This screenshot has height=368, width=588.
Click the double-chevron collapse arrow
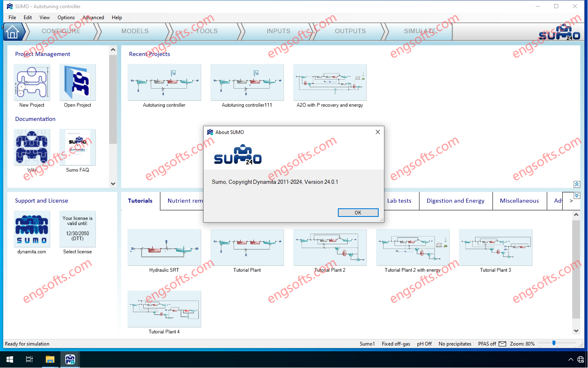pyautogui.click(x=577, y=184)
